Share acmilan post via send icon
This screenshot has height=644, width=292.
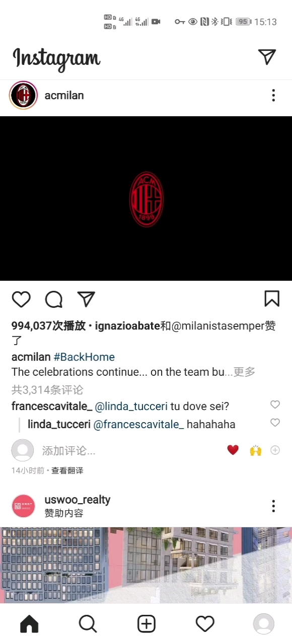86,299
